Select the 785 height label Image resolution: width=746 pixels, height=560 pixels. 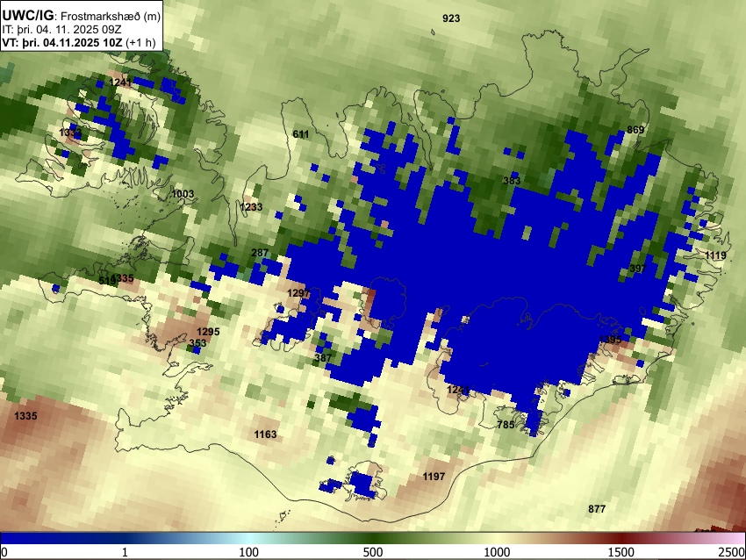click(506, 425)
